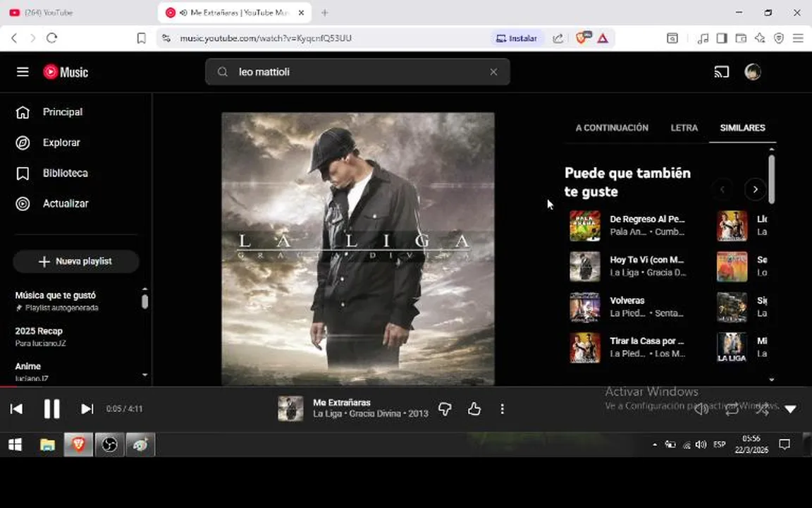Click the sidebar playlist scroll down arrow
Viewport: 812px width, 508px height.
[x=145, y=374]
